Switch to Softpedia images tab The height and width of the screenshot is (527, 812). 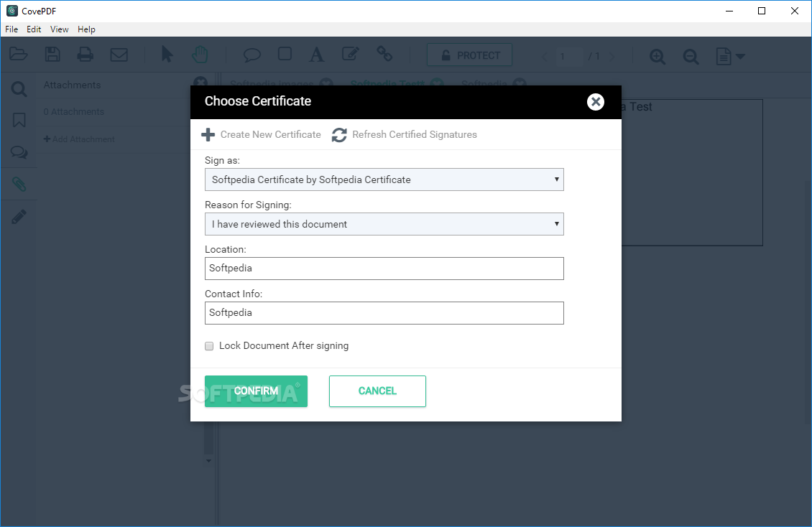(272, 83)
